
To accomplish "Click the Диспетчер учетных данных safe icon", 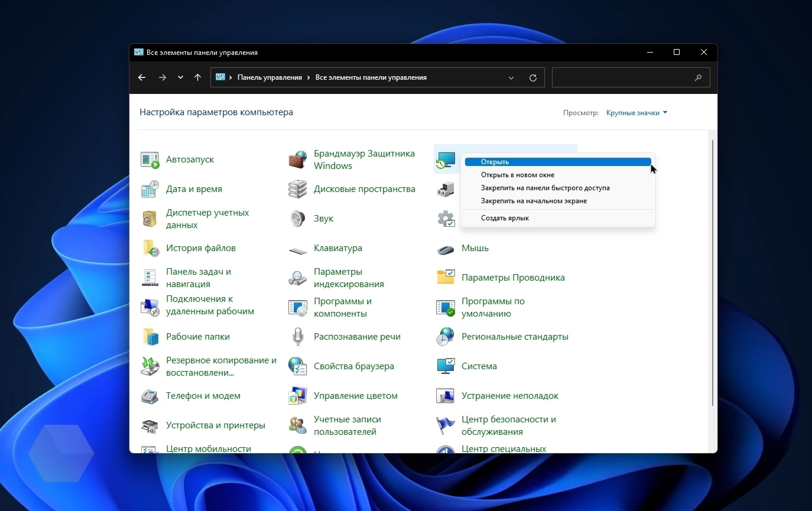I will coord(150,219).
